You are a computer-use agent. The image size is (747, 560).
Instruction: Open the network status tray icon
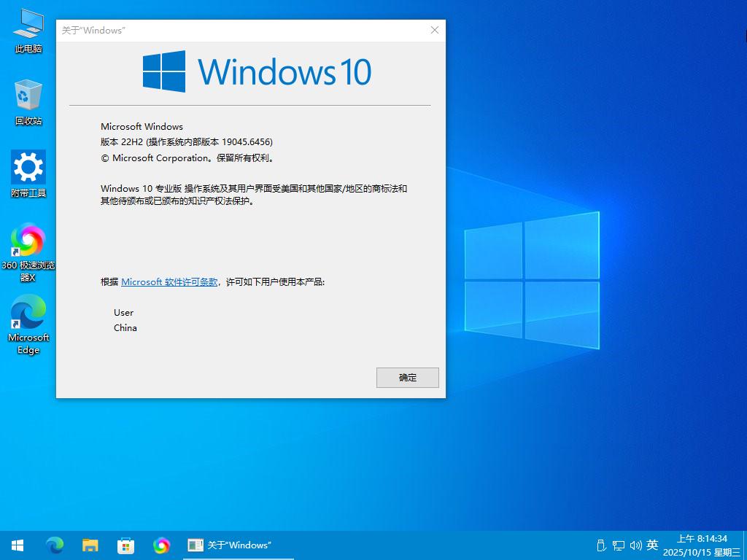618,545
